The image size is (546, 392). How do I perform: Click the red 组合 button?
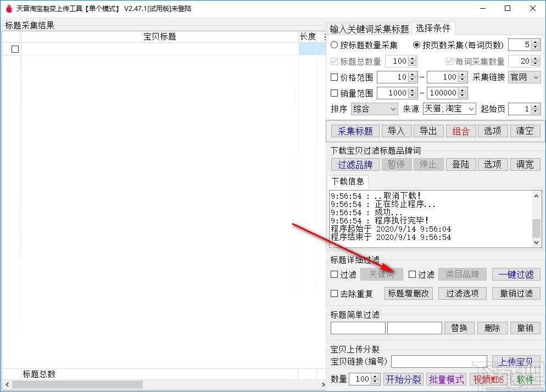461,131
